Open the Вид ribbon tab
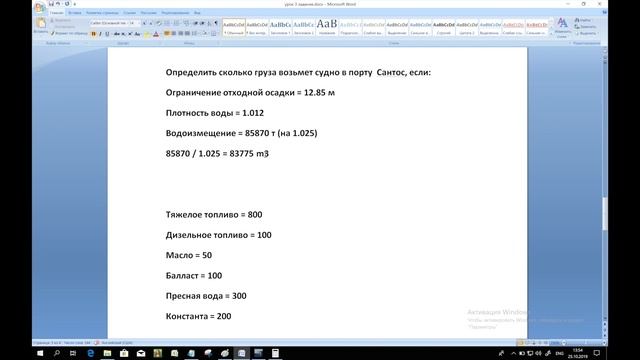Image resolution: width=640 pixels, height=360 pixels. (x=197, y=13)
